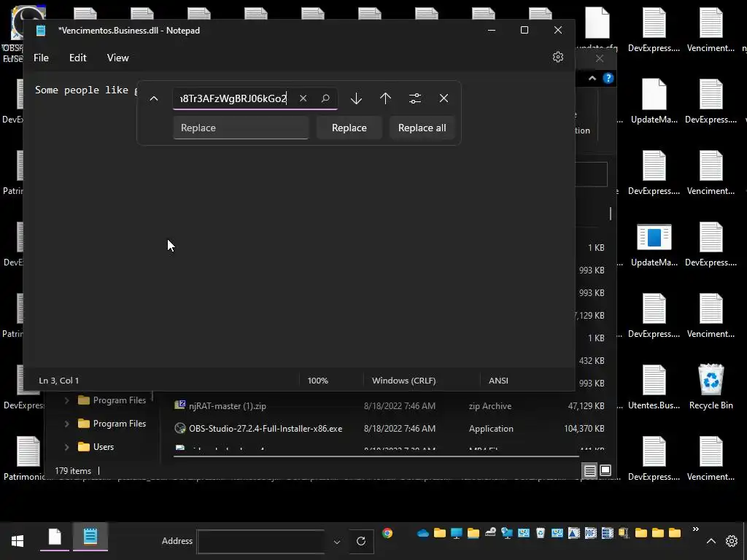Open taskbar settings gear icon
Screen dimensions: 747x560
(x=731, y=541)
